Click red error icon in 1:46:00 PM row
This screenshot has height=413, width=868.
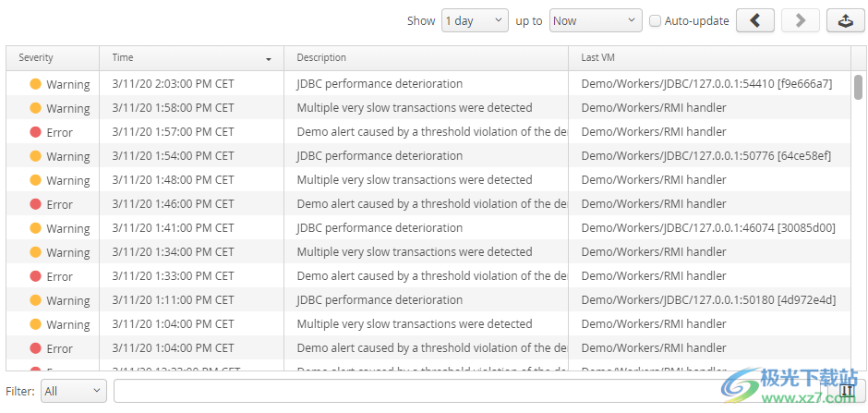tap(35, 204)
